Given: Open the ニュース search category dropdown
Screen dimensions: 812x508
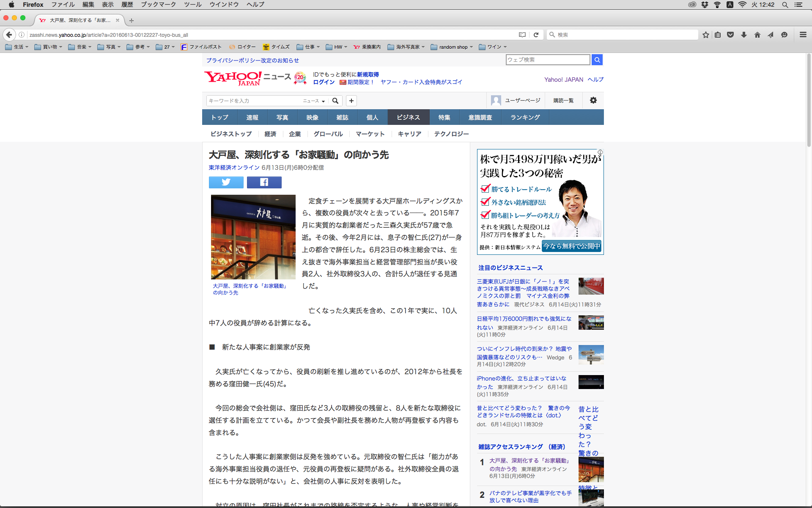Looking at the screenshot, I should click(314, 101).
